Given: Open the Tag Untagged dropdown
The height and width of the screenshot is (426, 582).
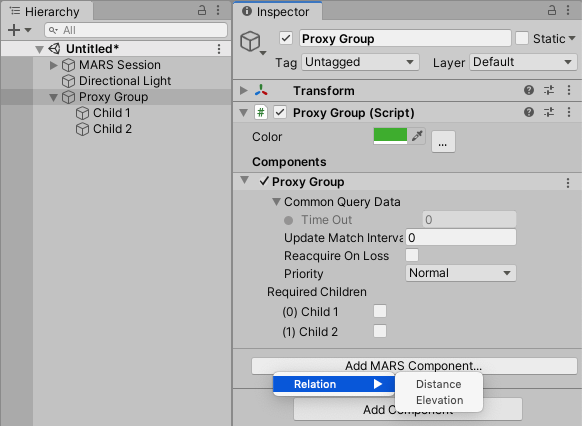Looking at the screenshot, I should (x=360, y=62).
